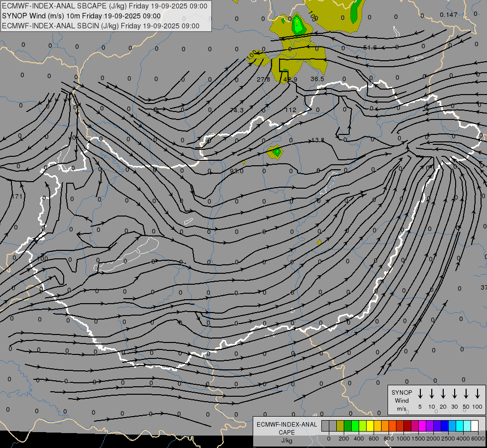Select the dark red CAPE legend swatch

click(408, 426)
